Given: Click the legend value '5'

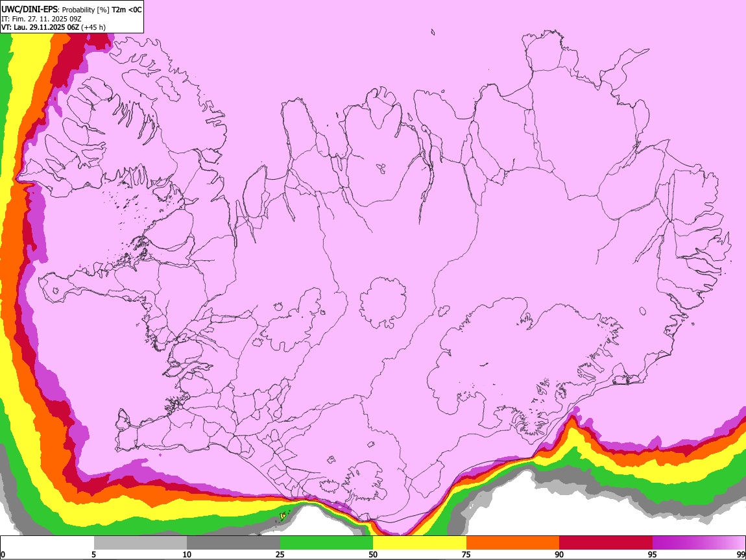Looking at the screenshot, I should tap(93, 555).
